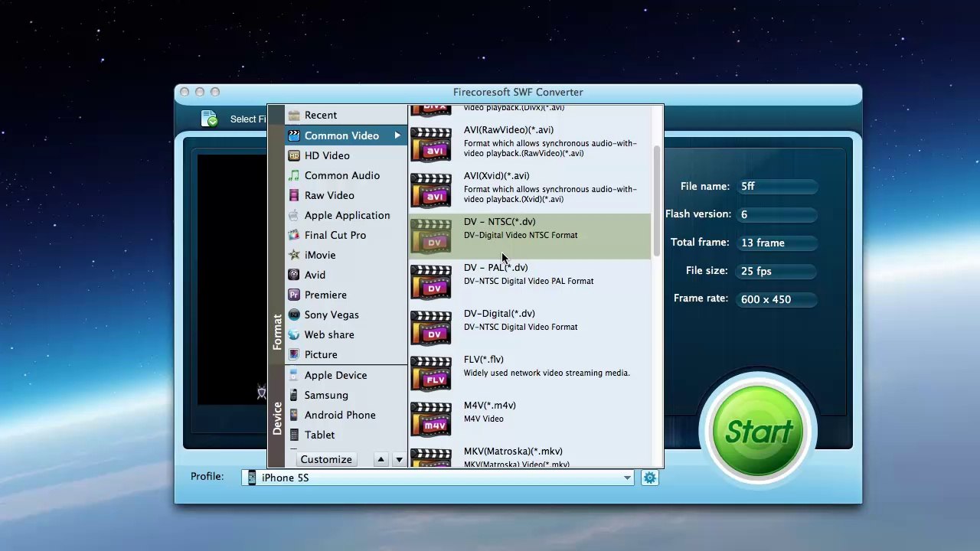Click the Recent folder icon
Viewport: 980px width, 551px height.
pos(293,116)
